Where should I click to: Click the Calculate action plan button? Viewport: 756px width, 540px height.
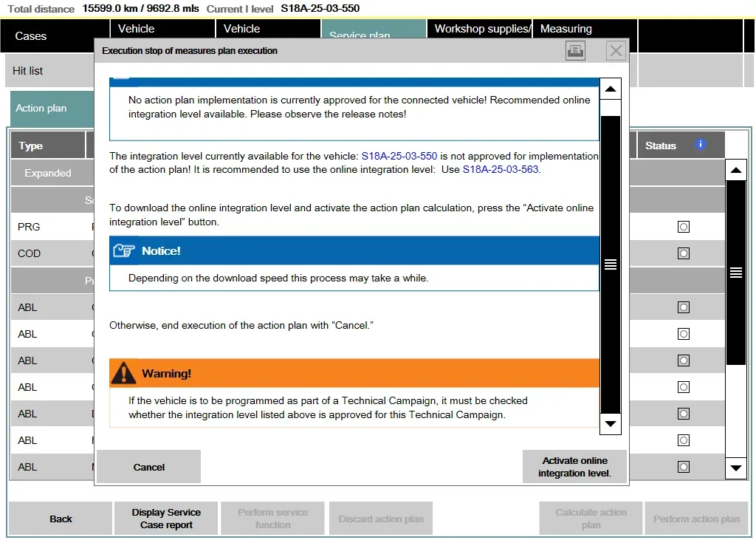[591, 519]
